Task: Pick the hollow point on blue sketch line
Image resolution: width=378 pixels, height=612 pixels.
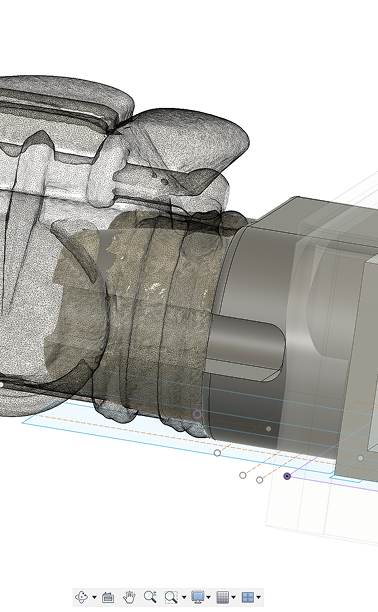Action: pyautogui.click(x=218, y=453)
